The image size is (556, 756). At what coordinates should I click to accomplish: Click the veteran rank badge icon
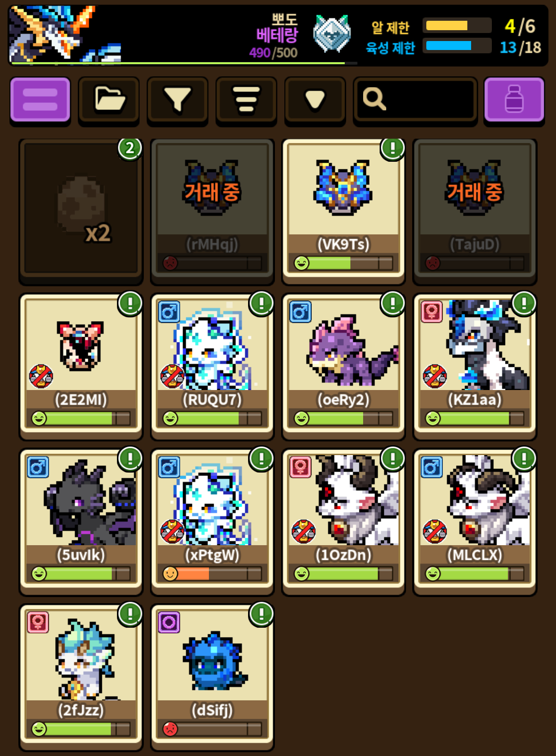pos(332,33)
